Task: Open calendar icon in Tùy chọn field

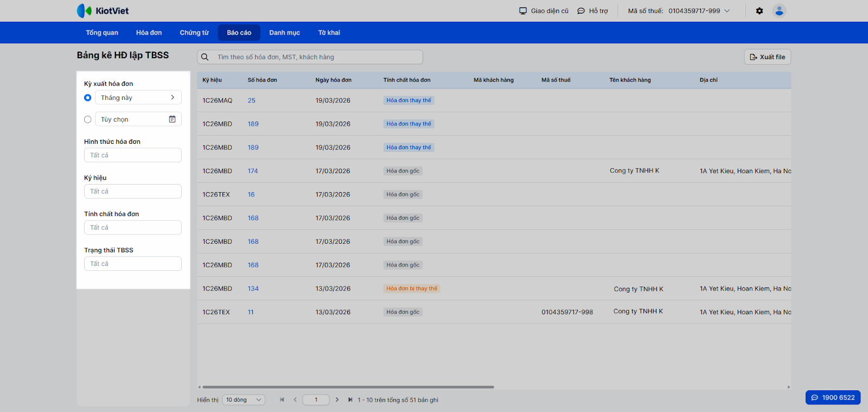Action: click(x=172, y=119)
